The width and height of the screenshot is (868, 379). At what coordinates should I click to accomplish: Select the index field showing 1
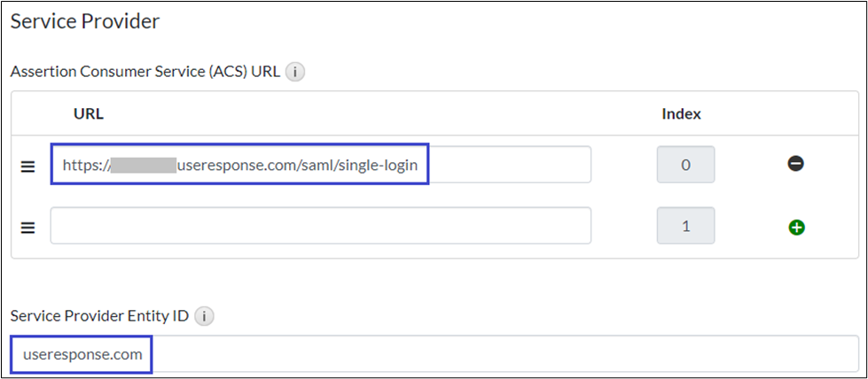[684, 227]
